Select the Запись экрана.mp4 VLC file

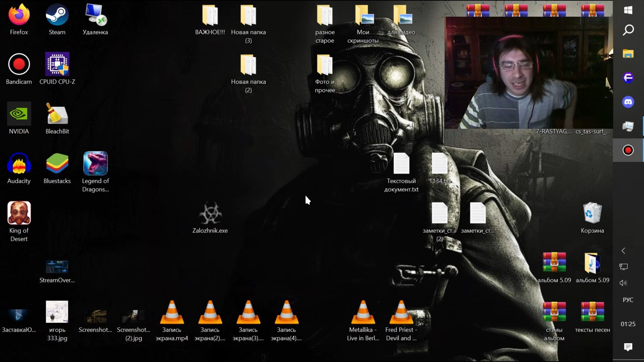pyautogui.click(x=172, y=321)
